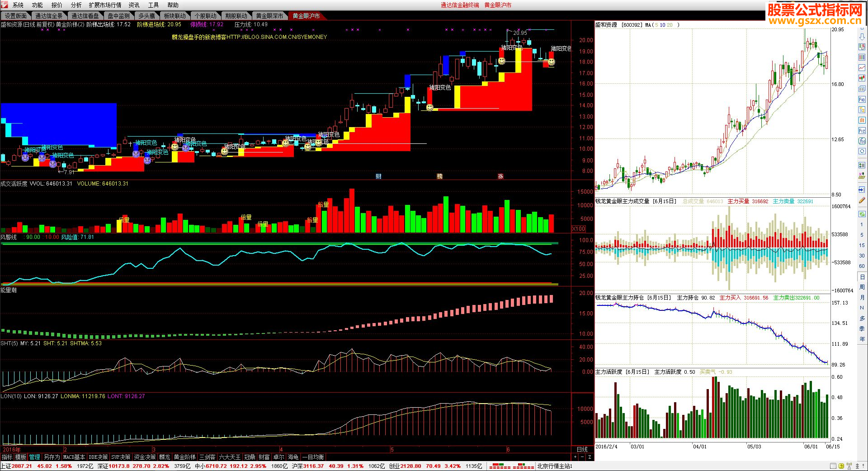Open the 帮助 menu
Image resolution: width=868 pixels, height=471 pixels.
pyautogui.click(x=173, y=5)
